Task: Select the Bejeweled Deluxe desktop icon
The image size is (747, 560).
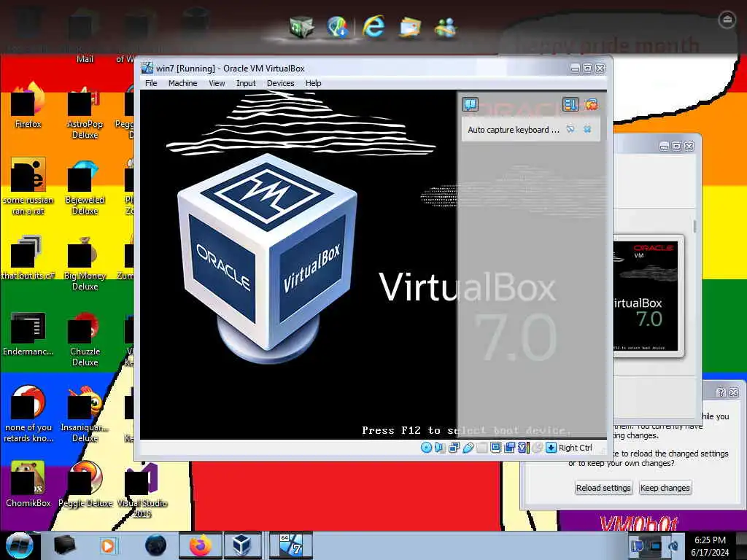Action: click(x=85, y=187)
